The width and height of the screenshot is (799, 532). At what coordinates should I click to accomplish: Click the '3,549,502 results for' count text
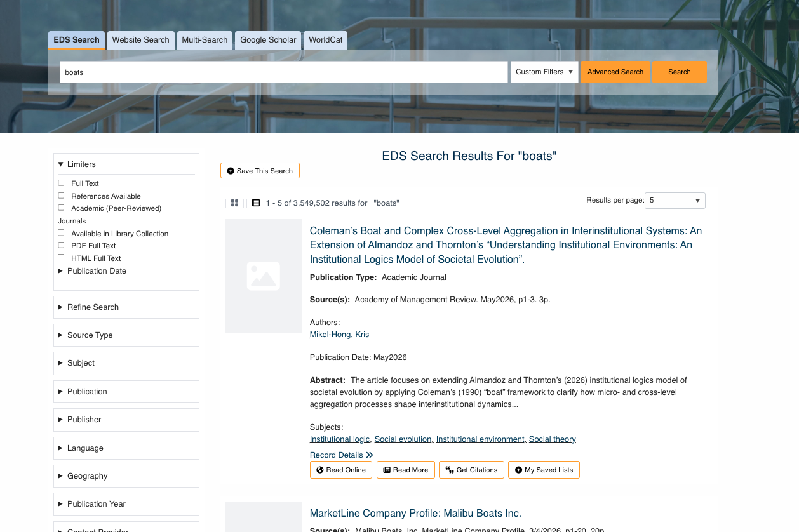[x=330, y=203]
